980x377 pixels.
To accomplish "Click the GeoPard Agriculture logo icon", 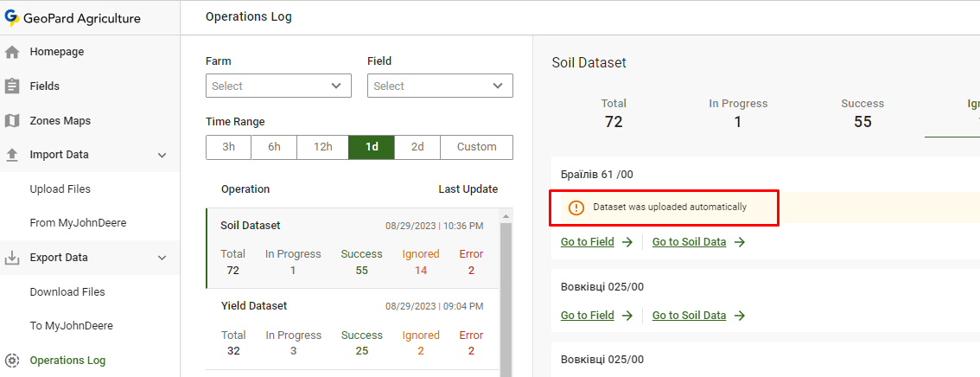I will point(12,17).
